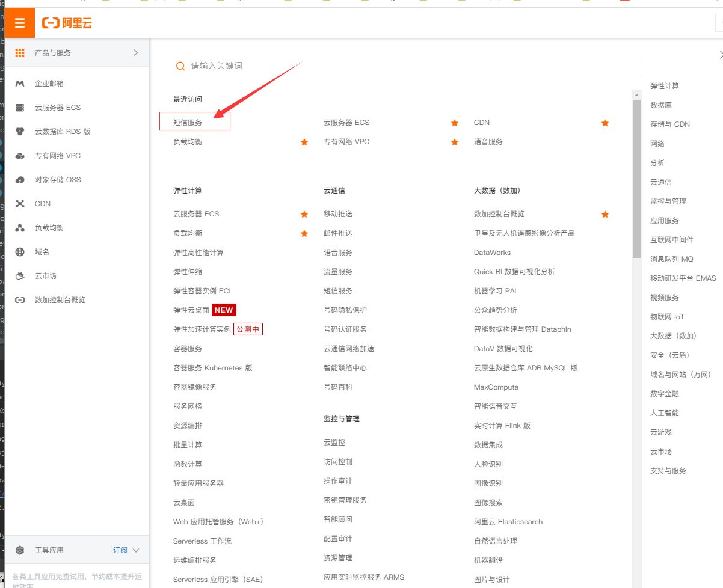Open 邮件推送 under 云通信
The image size is (723, 588).
point(338,233)
